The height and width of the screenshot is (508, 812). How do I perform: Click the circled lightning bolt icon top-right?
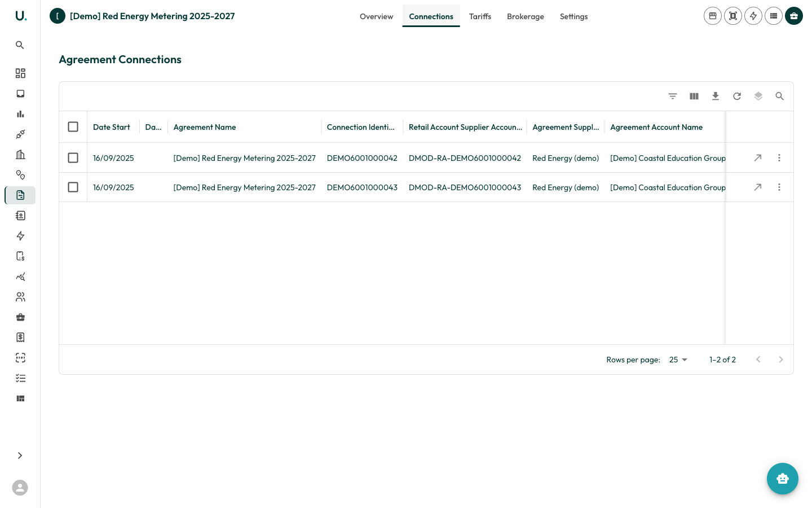[x=753, y=16]
